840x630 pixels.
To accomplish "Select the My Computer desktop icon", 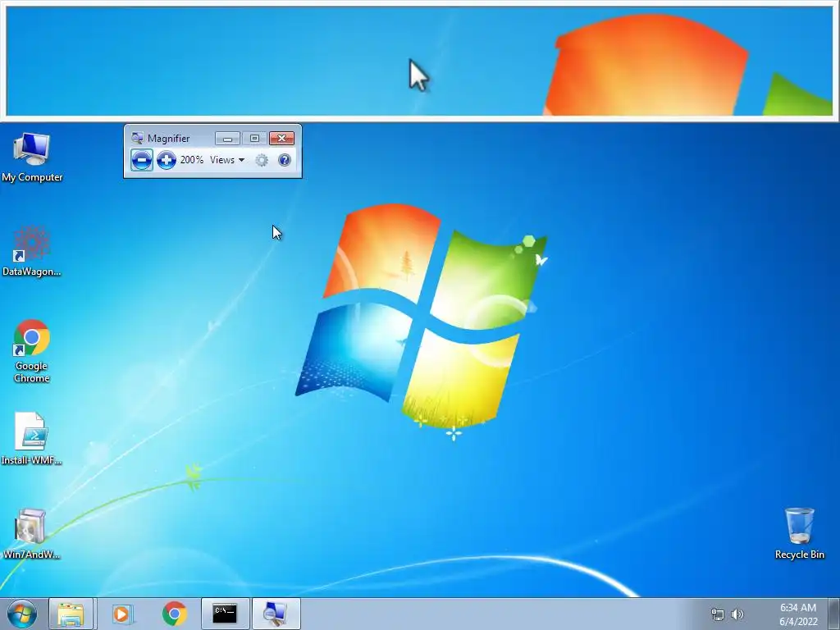I will tap(32, 157).
